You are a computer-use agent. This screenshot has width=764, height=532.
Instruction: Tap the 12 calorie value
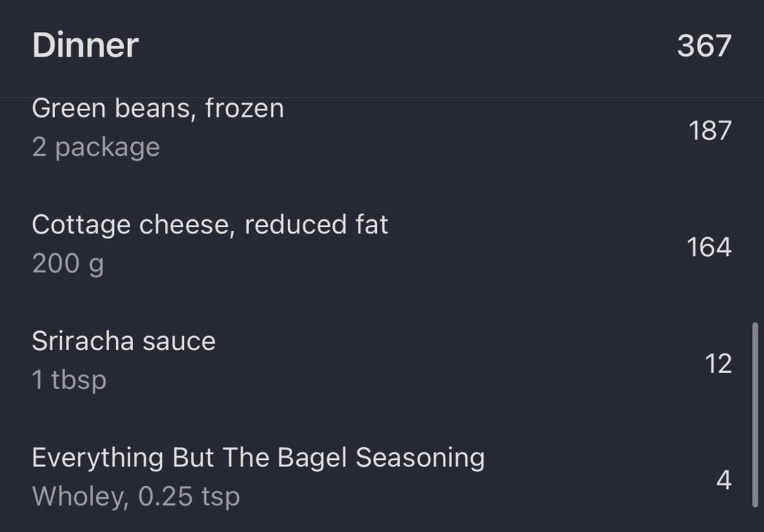click(x=718, y=364)
